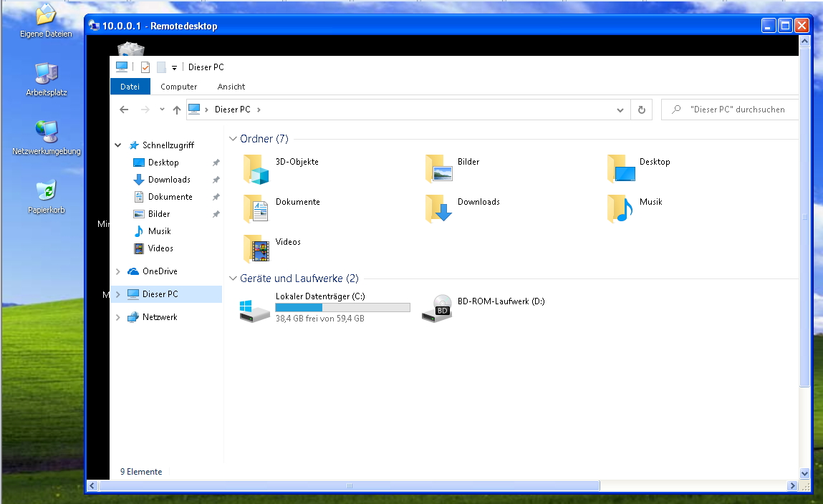Select Videos under Schnellzugriff
This screenshot has height=504, width=823.
coord(160,248)
